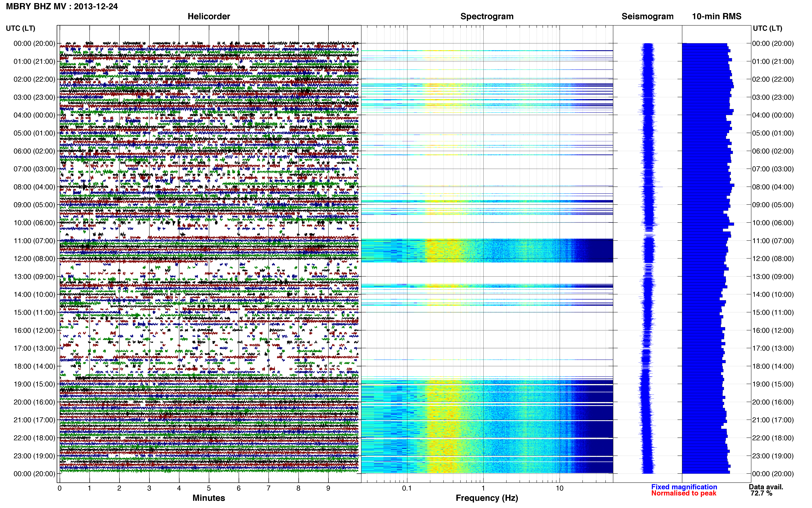The width and height of the screenshot is (812, 508).
Task: Click the left '18:00 (14:00)' time label
Action: (x=34, y=366)
